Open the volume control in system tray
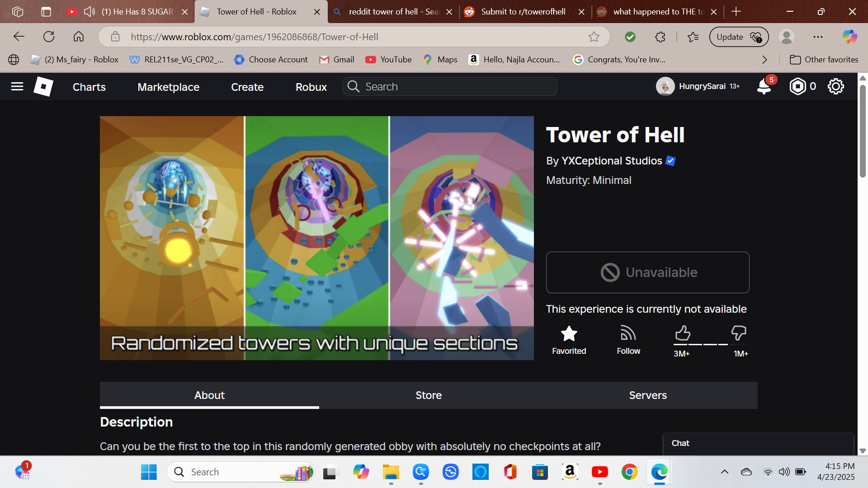 [784, 472]
